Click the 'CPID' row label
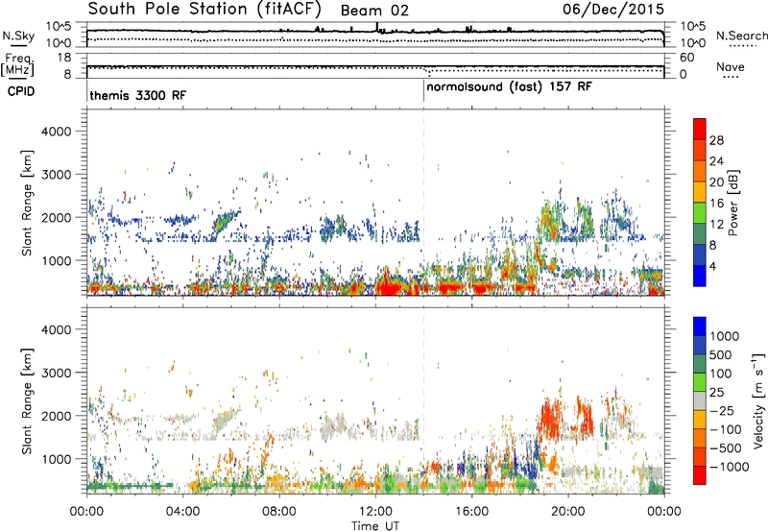 (21, 91)
